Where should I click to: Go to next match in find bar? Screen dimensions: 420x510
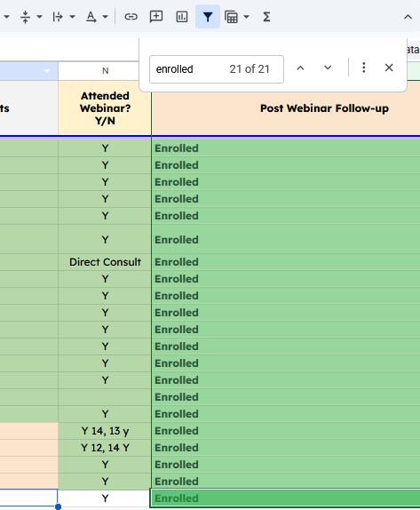pos(328,68)
